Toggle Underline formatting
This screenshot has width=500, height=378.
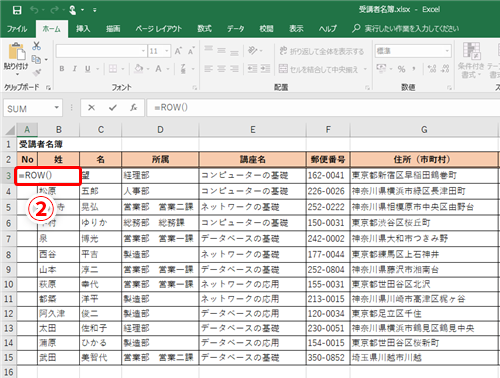tap(87, 69)
